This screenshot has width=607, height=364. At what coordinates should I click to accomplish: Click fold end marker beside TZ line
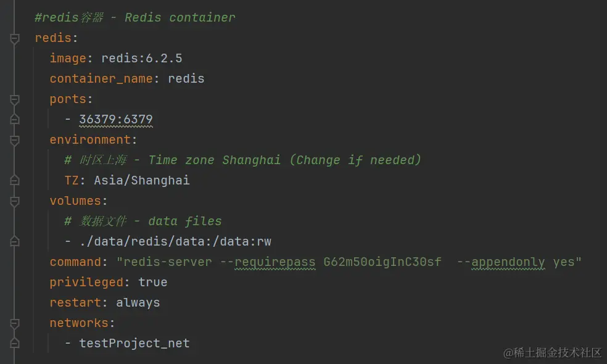(15, 180)
